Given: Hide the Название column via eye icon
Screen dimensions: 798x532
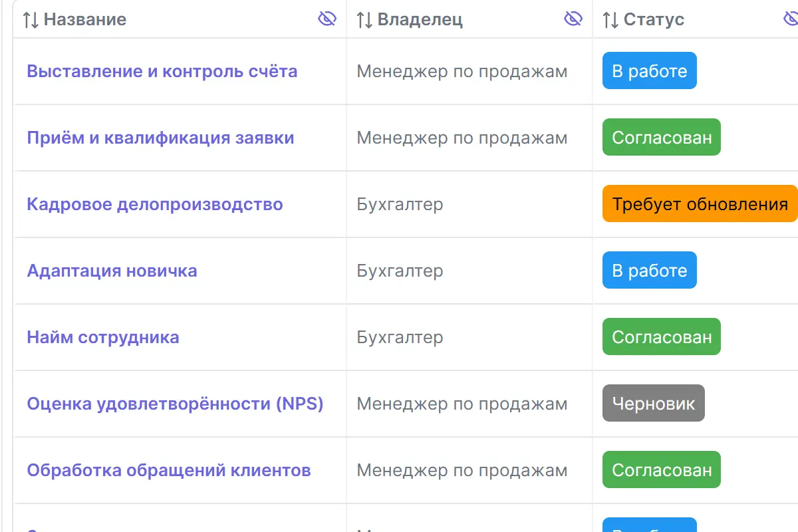Looking at the screenshot, I should (x=327, y=19).
